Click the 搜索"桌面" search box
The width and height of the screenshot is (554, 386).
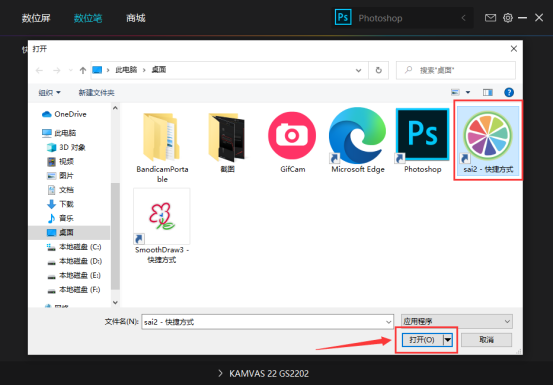click(455, 70)
